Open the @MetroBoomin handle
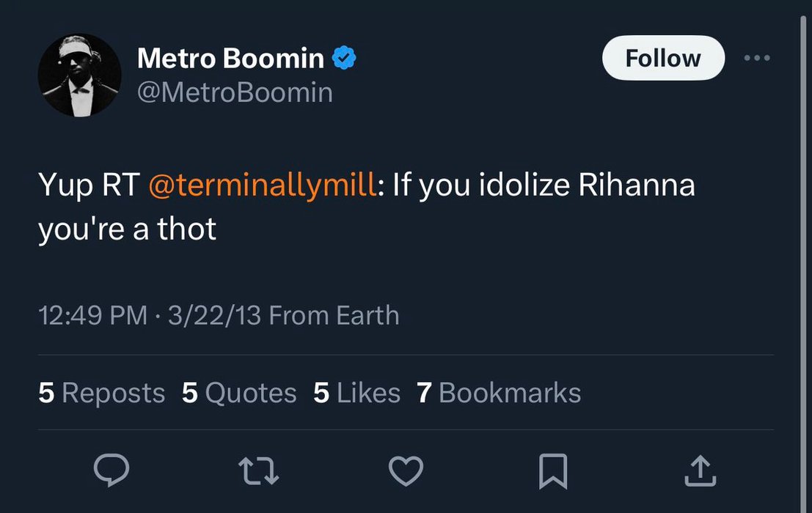This screenshot has height=513, width=812. [x=235, y=92]
